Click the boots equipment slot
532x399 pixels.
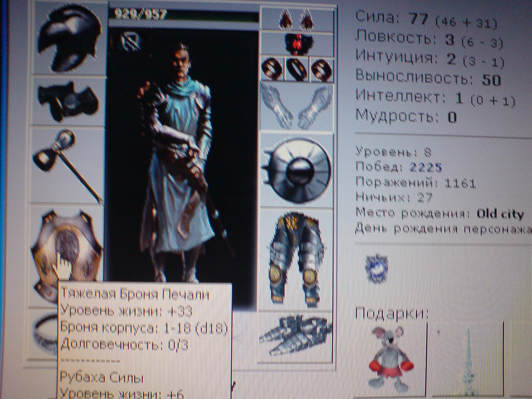coord(296,336)
